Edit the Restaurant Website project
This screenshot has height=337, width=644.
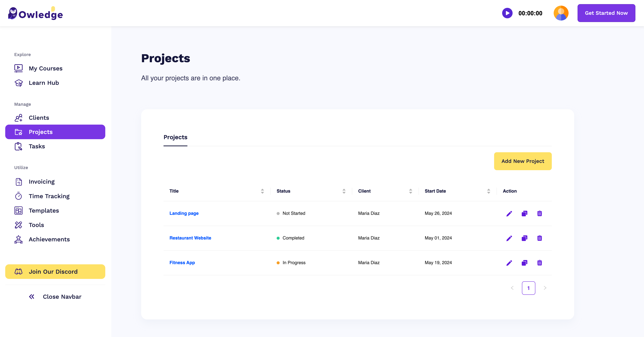509,238
